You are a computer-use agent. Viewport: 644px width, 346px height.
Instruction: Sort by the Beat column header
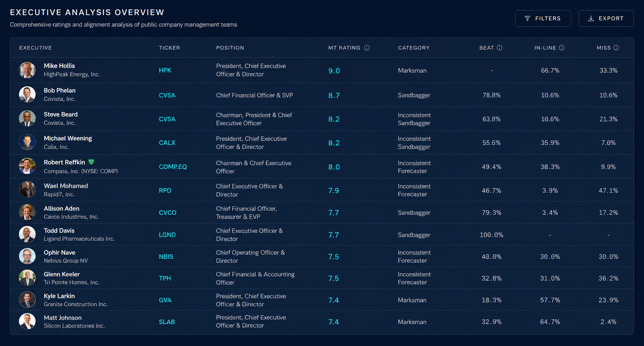tap(486, 48)
